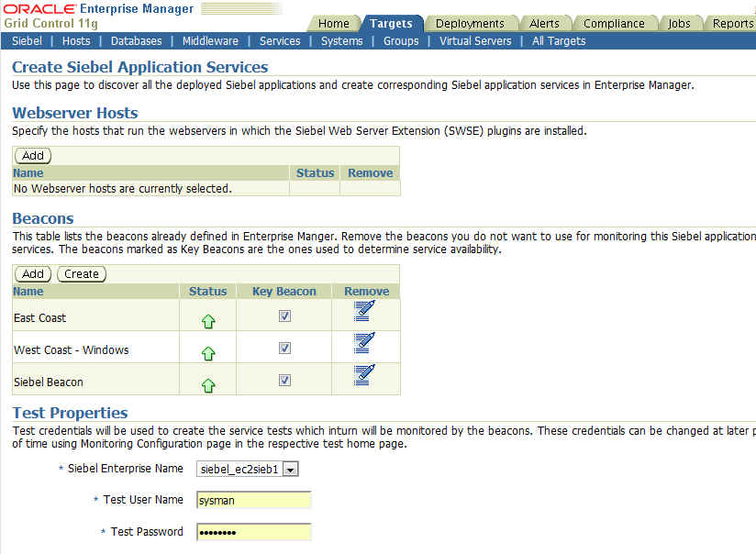
Task: Click Beacons Status column header
Action: point(207,292)
